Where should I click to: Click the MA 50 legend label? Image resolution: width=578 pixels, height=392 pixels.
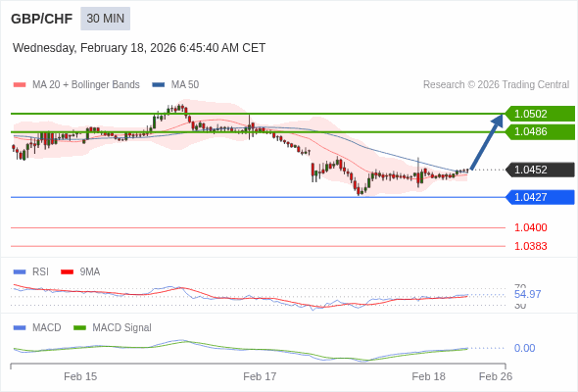[x=185, y=85]
